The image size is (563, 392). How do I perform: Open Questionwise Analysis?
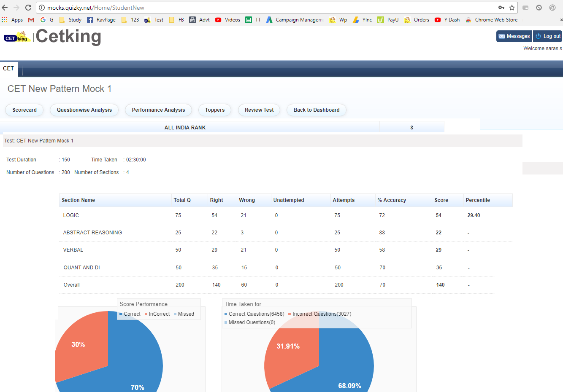pyautogui.click(x=84, y=110)
